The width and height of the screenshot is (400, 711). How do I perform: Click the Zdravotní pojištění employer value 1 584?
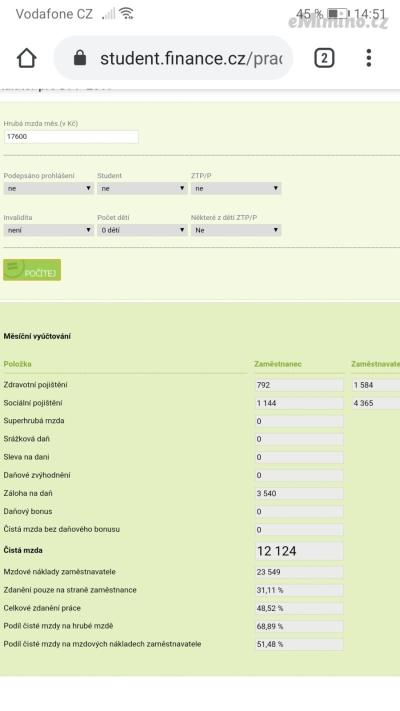(376, 385)
